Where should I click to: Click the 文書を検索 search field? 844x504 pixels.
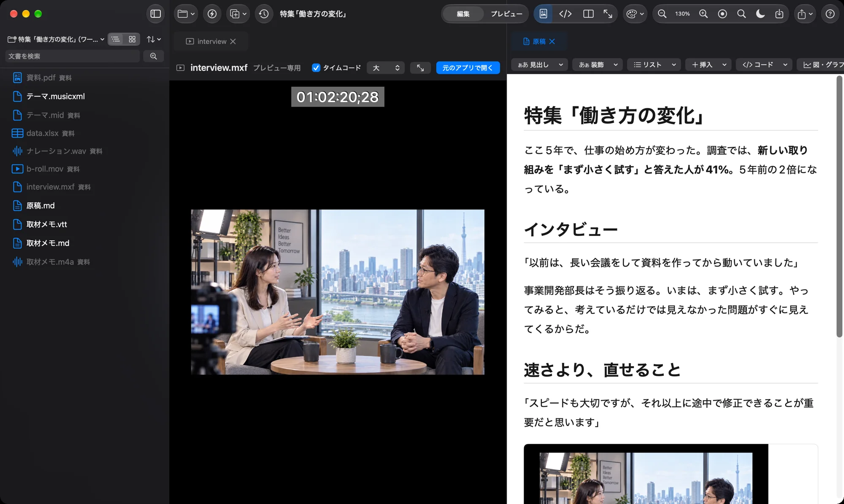point(73,56)
